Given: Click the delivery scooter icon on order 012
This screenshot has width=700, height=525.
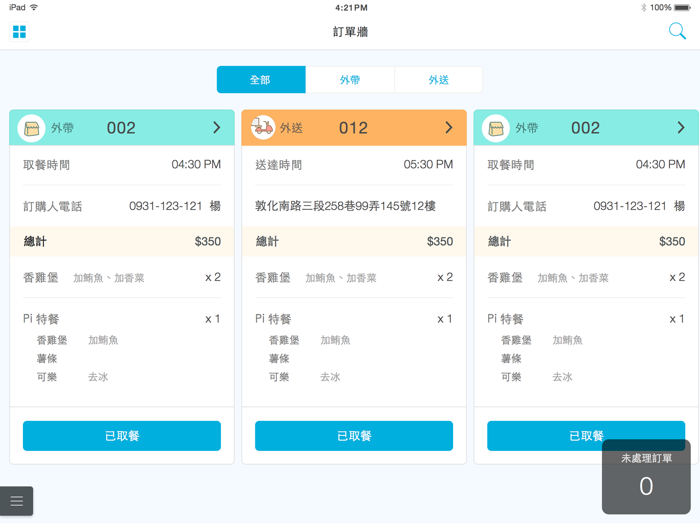Looking at the screenshot, I should click(263, 128).
